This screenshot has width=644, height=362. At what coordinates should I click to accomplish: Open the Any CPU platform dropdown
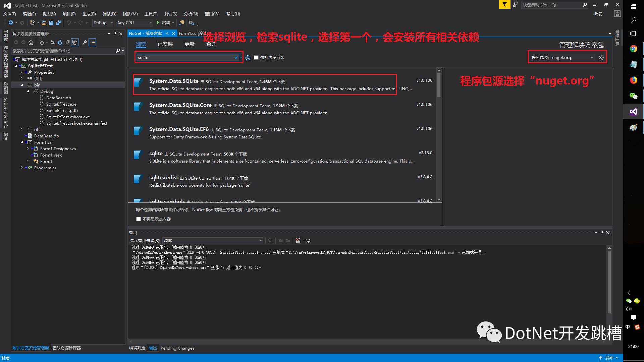pyautogui.click(x=134, y=22)
